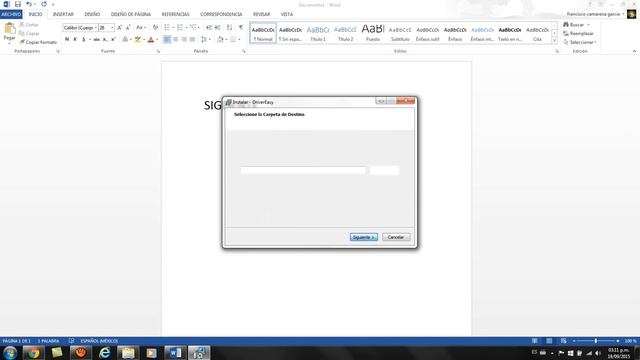Click the redo/repeat quick access icon
Image resolution: width=640 pixels, height=360 pixels.
pyautogui.click(x=44, y=4)
